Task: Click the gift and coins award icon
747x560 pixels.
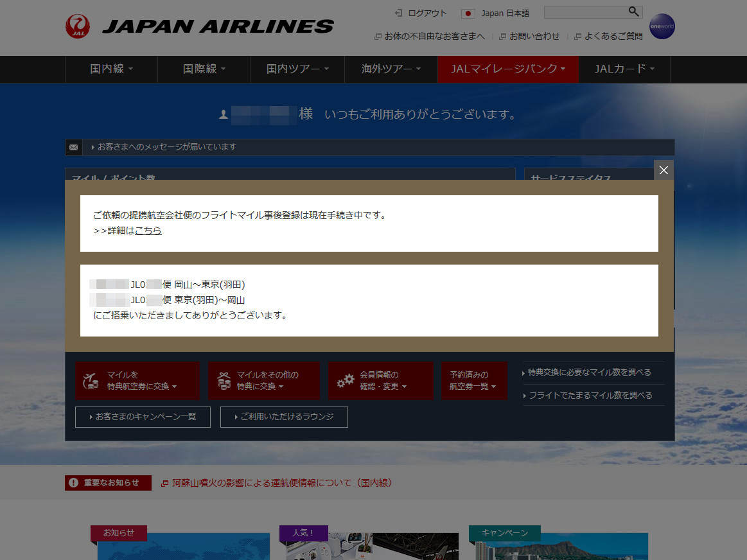Action: click(x=224, y=380)
